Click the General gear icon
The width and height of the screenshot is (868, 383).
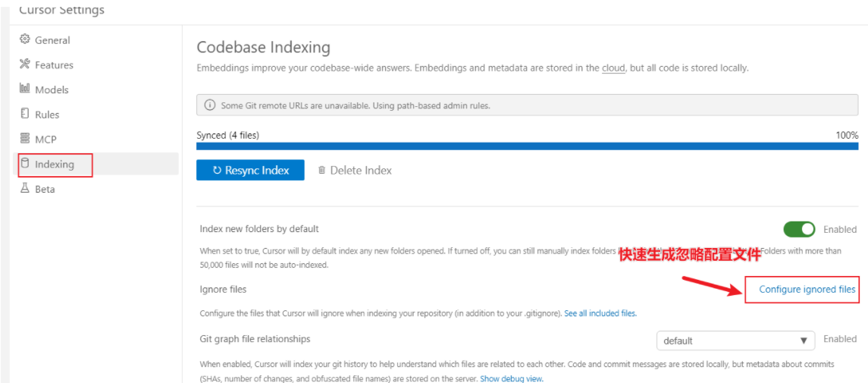[x=24, y=40]
